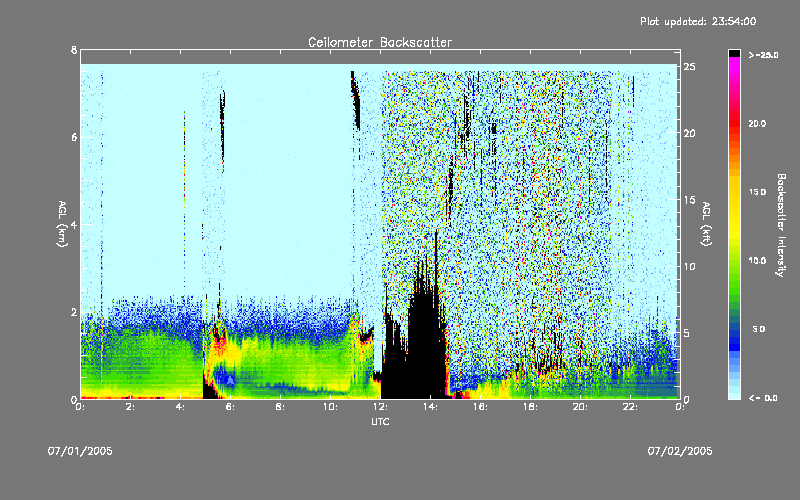The height and width of the screenshot is (500, 800).
Task: Click the "Plot updated: 23:54:00" timestamp
Action: point(698,21)
